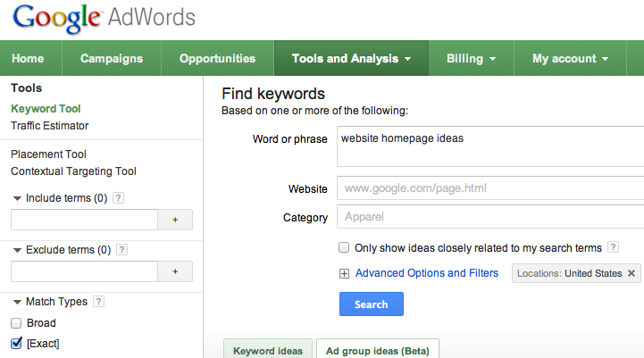Click the Category input field
Viewport: 644px width, 358px height.
(x=490, y=217)
